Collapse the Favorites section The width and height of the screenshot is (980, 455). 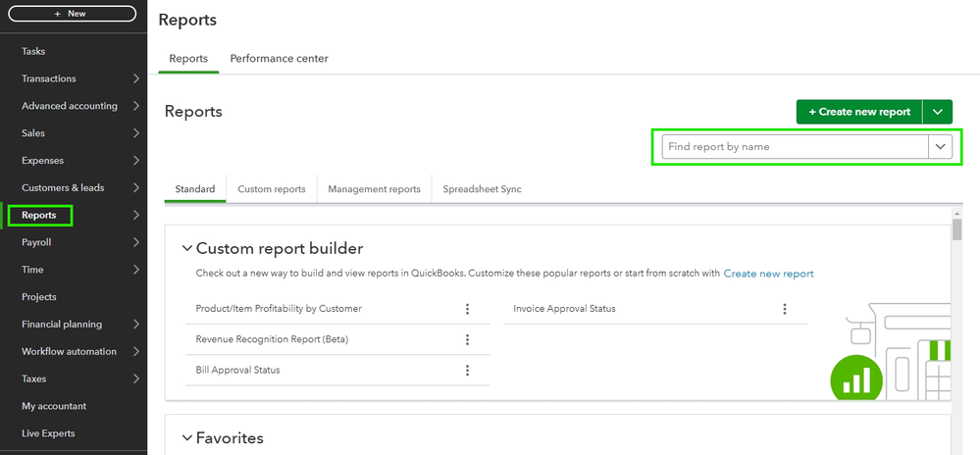pyautogui.click(x=186, y=438)
